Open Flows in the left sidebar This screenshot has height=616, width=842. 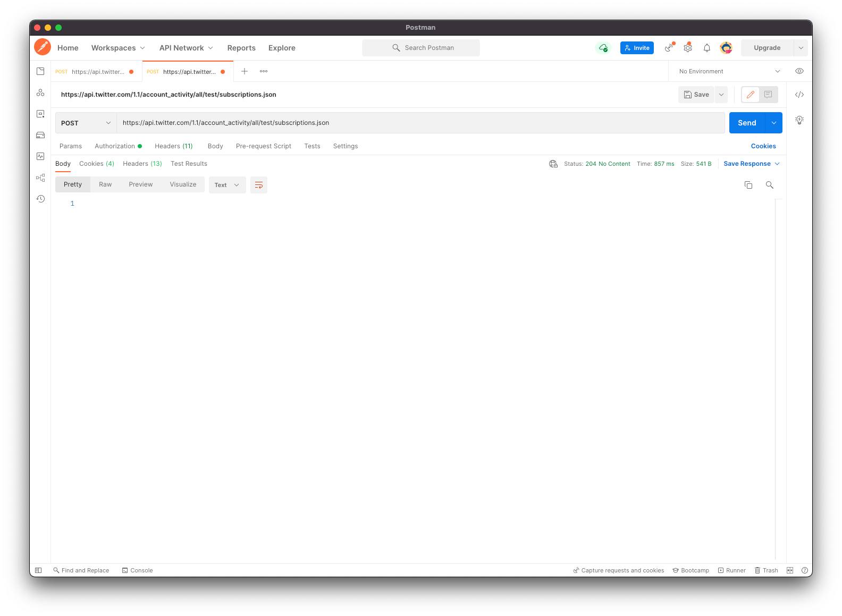pyautogui.click(x=40, y=178)
